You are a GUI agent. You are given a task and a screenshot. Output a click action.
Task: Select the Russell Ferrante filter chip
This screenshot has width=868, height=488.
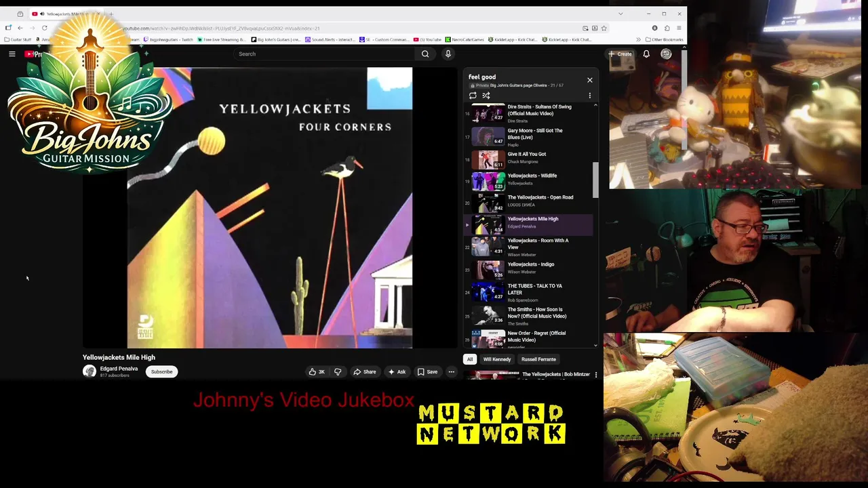tap(538, 359)
